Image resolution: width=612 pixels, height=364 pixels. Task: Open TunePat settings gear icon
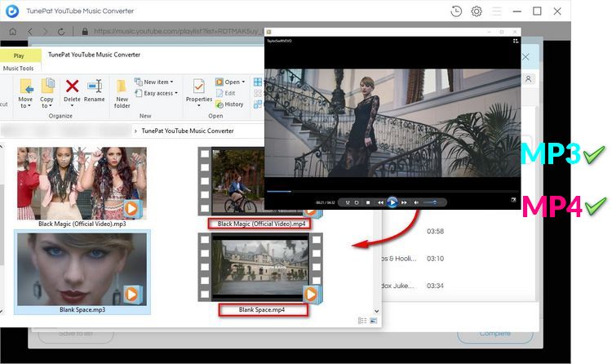[477, 11]
